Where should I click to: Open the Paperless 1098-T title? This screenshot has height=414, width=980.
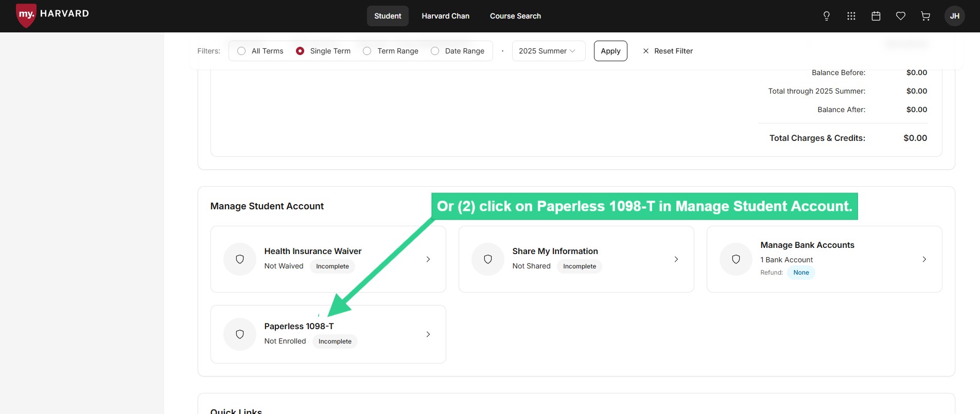(299, 326)
